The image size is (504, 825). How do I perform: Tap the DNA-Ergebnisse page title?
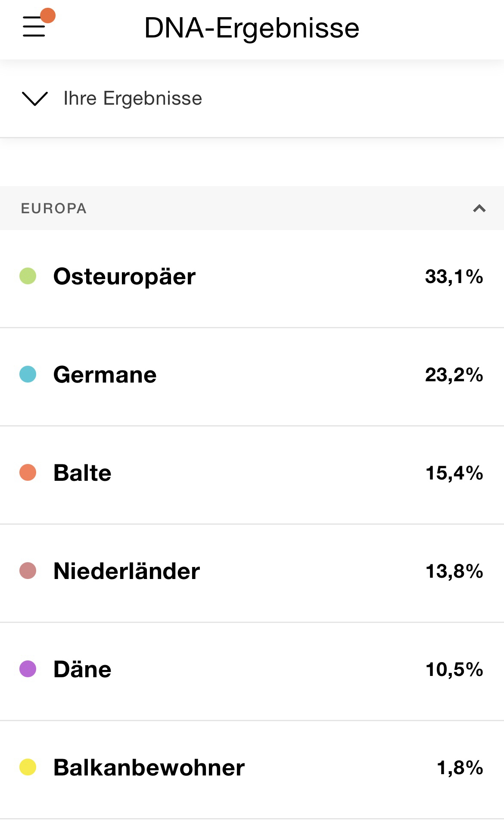point(252,28)
